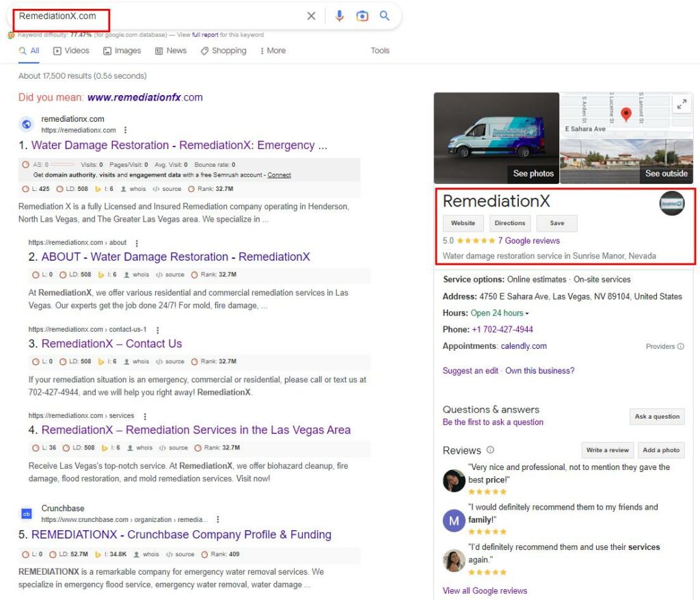Click the RemediationX round logo icon

pos(672,203)
